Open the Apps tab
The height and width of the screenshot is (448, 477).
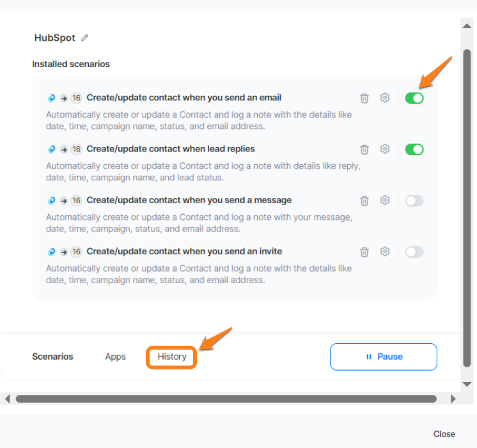[x=115, y=357]
